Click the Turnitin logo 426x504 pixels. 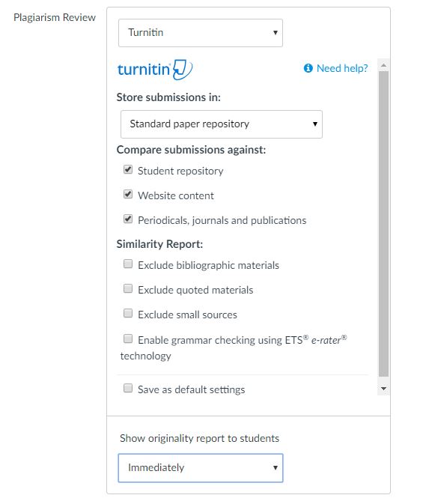pos(155,69)
